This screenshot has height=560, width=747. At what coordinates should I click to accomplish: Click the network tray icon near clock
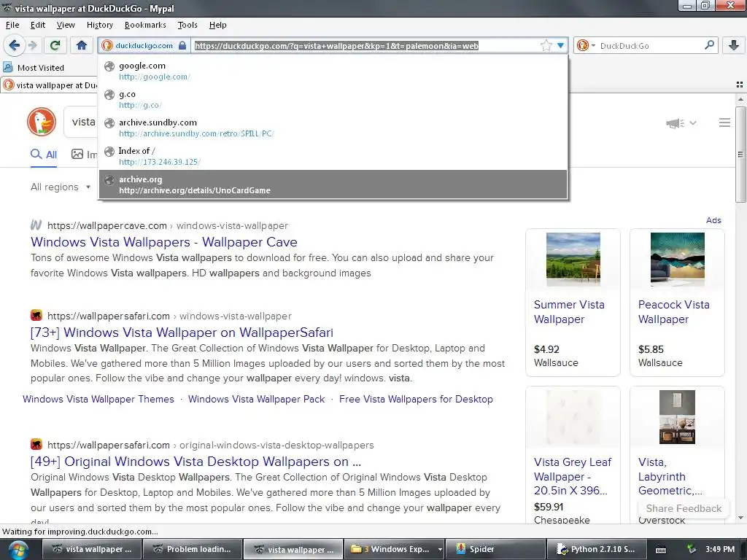(692, 550)
